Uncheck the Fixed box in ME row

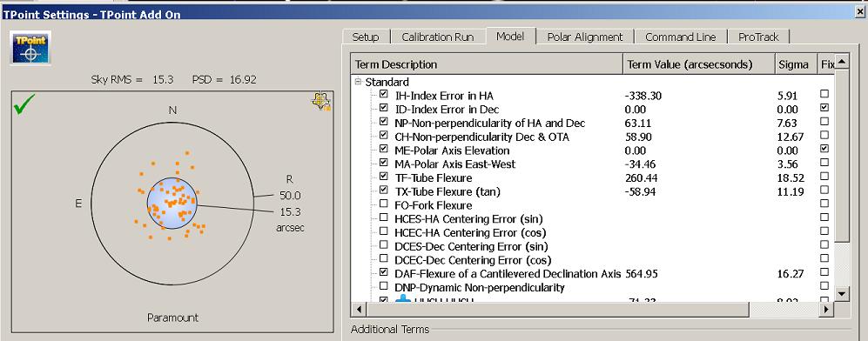tap(824, 150)
